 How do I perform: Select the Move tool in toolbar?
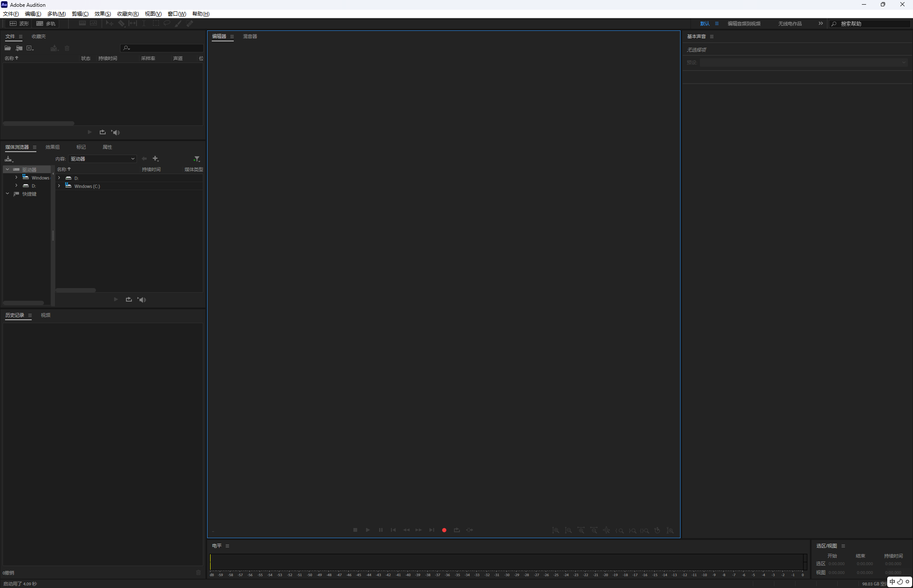[x=109, y=24]
